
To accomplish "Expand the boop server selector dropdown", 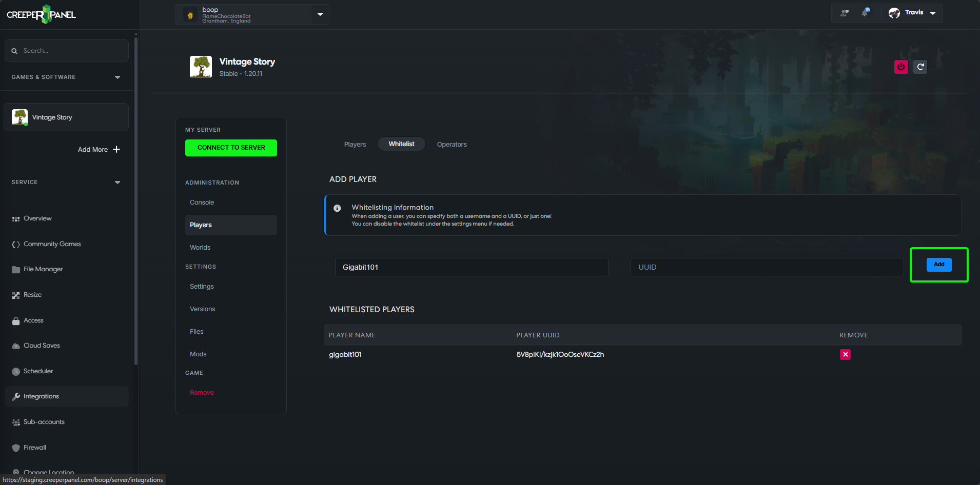I will tap(320, 14).
